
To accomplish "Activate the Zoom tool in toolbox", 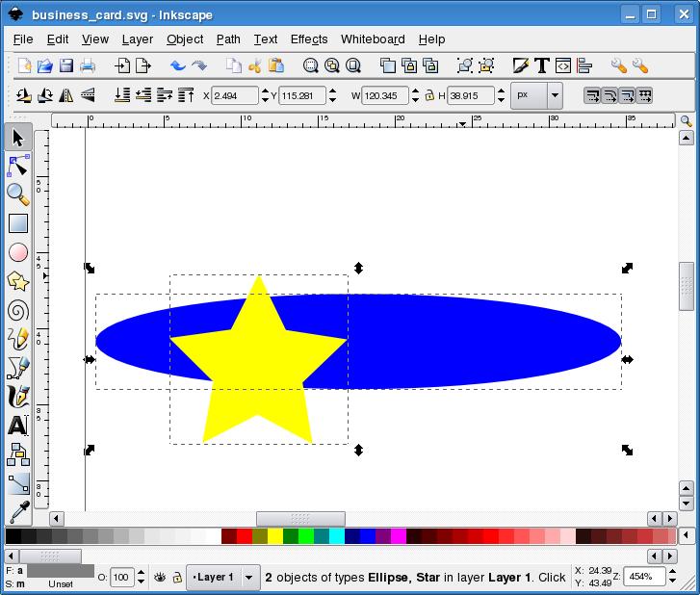I will (17, 194).
